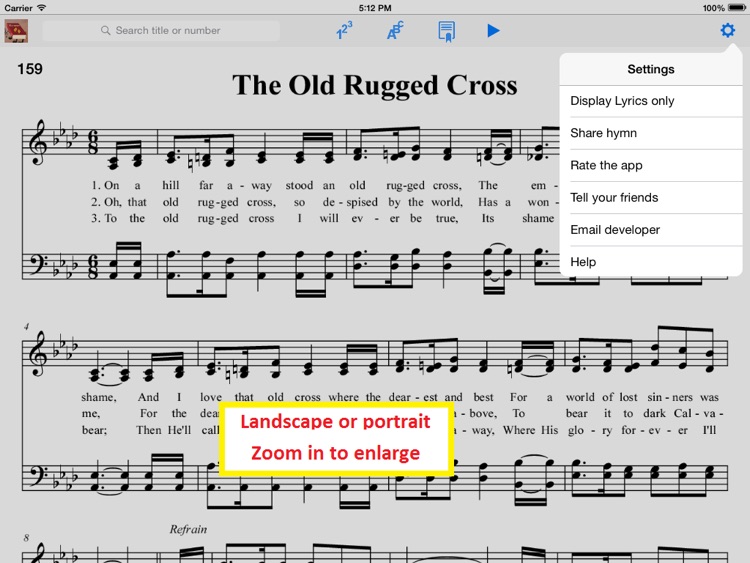Screen dimensions: 750x563
Task: Open the bookmarks icon
Action: [x=446, y=31]
